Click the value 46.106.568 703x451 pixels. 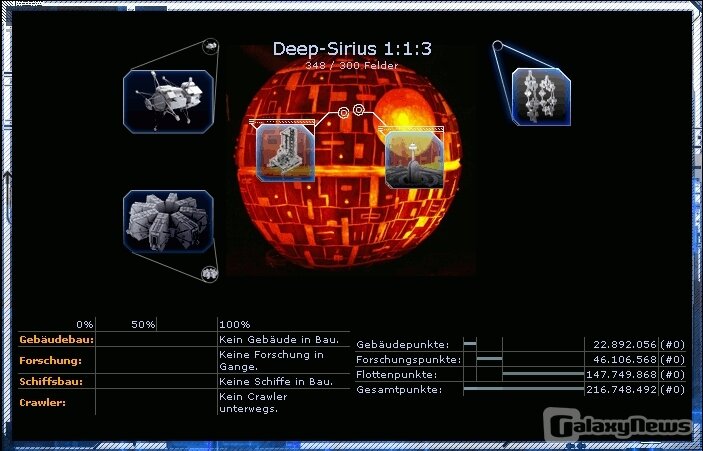(625, 360)
